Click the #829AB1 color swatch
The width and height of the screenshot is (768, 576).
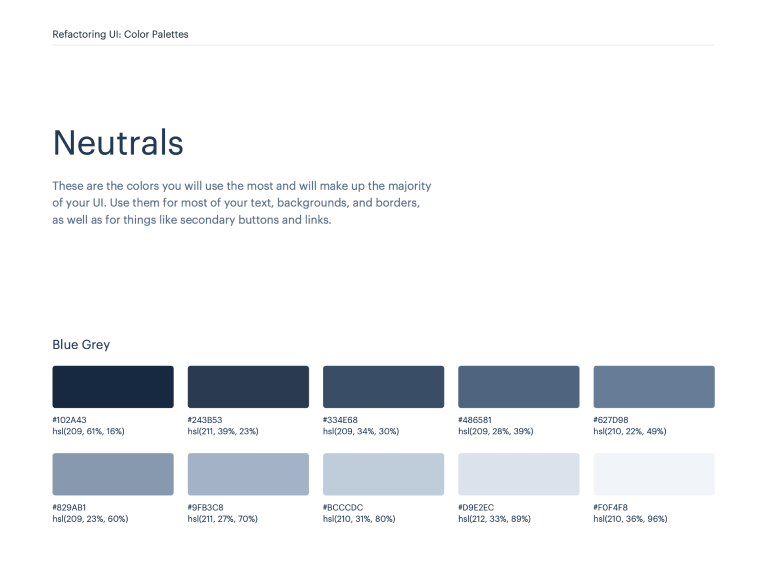pyautogui.click(x=113, y=474)
